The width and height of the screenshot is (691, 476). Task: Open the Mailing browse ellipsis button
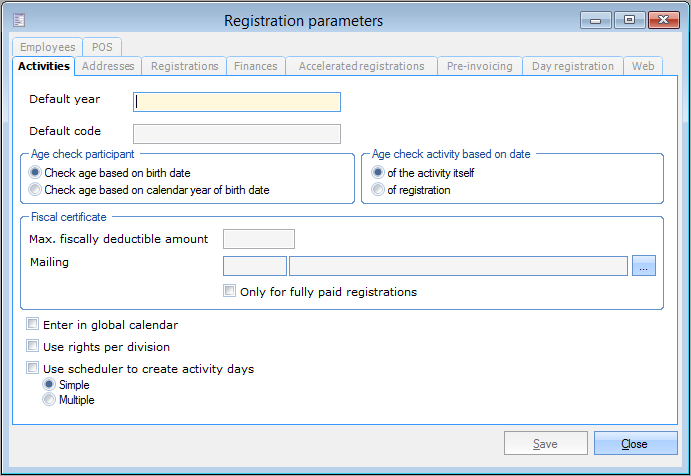[644, 265]
